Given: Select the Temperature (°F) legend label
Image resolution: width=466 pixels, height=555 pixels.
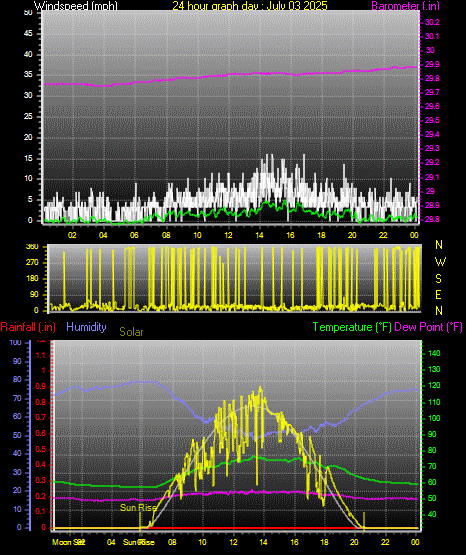Looking at the screenshot, I should point(352,327).
